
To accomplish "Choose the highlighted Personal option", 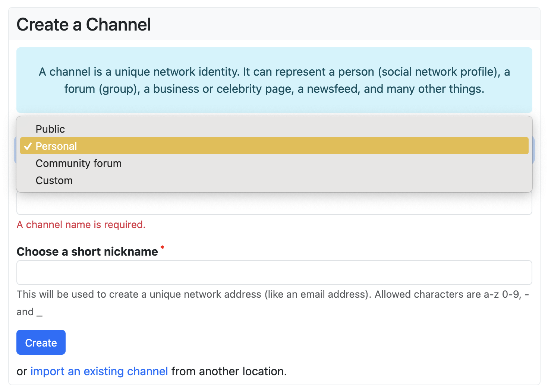I will [274, 146].
